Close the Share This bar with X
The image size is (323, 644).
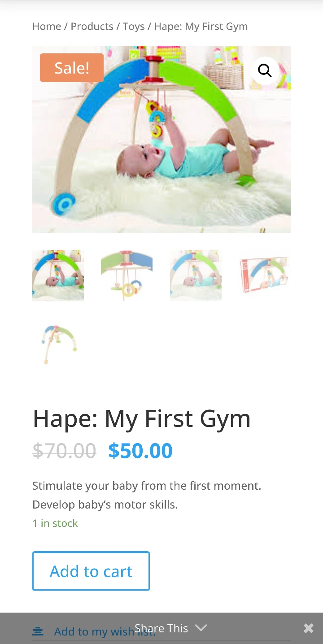tap(309, 628)
